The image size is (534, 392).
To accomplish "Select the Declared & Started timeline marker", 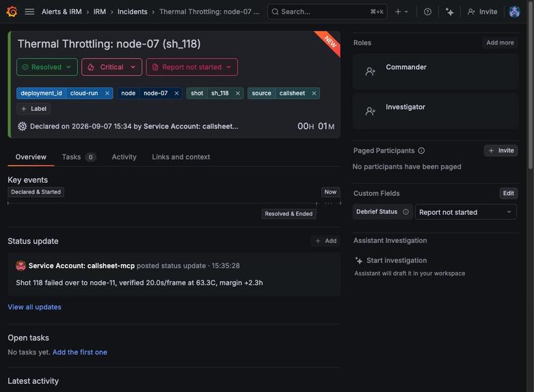I will (x=36, y=192).
